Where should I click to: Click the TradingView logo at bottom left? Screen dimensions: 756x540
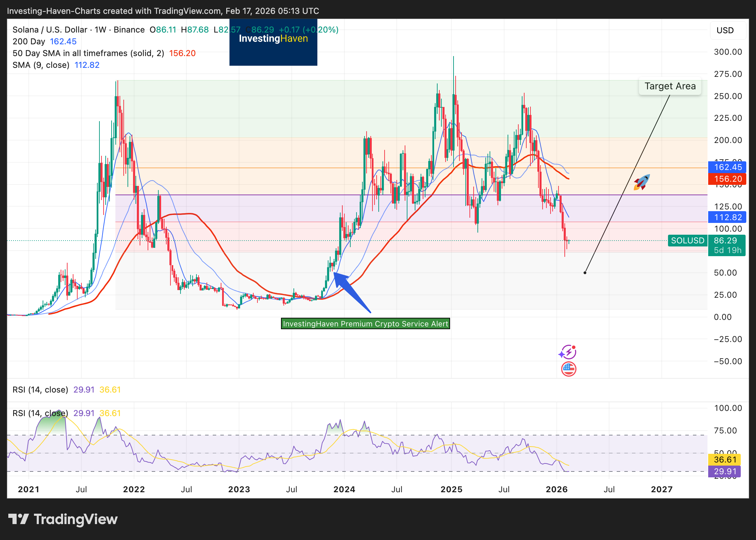(63, 519)
